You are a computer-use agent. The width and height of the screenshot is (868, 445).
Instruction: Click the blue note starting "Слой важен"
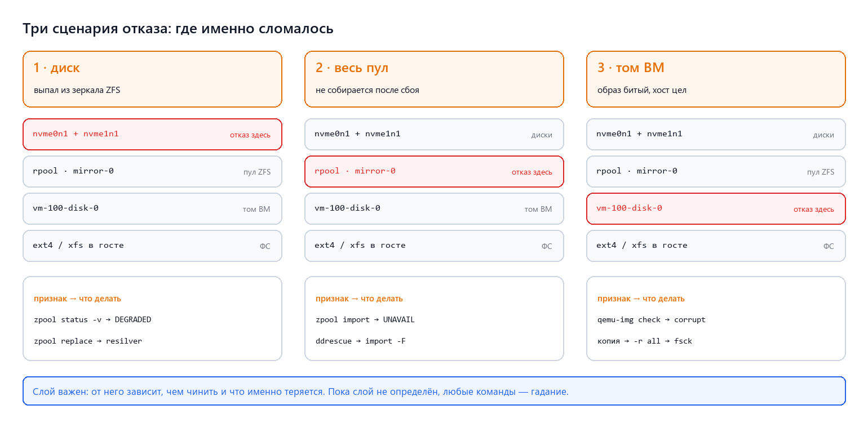pos(434,391)
